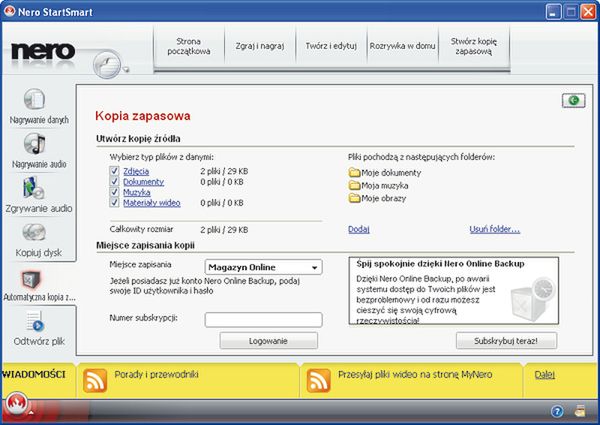Click the toolbox icon in bottom bar
600x425 pixels.
pyautogui.click(x=580, y=411)
